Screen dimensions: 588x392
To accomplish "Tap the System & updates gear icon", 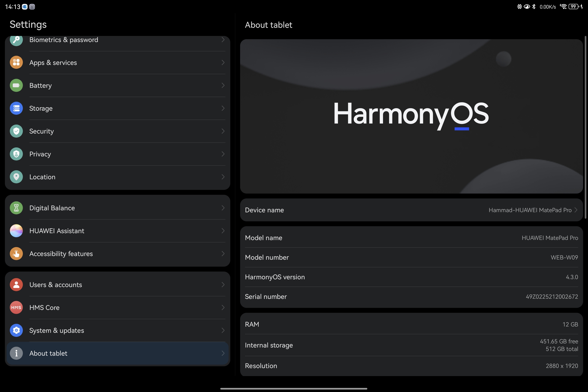I will click(16, 331).
